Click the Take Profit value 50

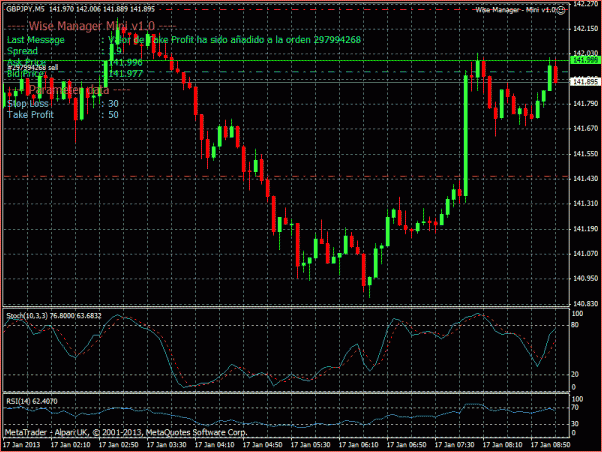(x=113, y=115)
